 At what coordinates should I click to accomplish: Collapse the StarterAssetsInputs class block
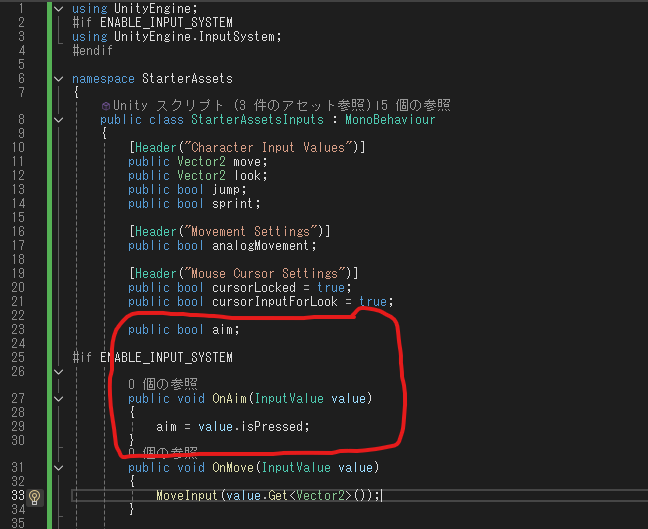(59, 120)
